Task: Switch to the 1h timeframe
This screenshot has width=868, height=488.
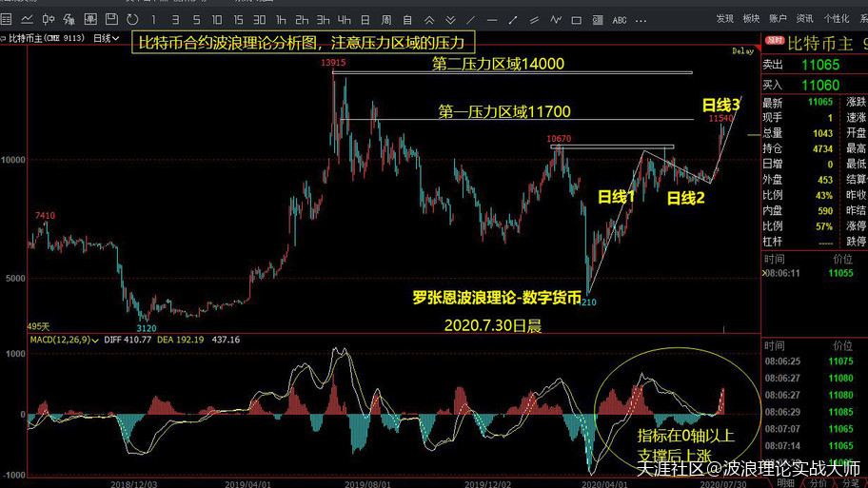Action: 281,19
